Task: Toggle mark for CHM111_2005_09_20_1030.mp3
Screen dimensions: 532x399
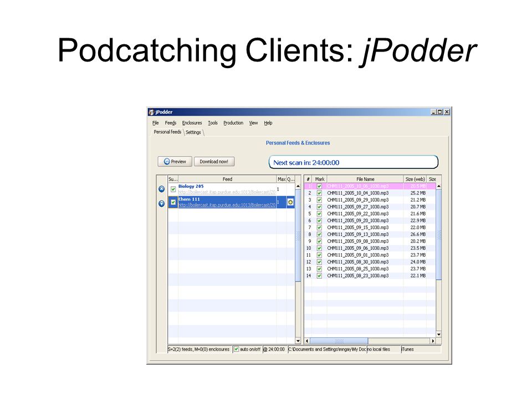Action: (x=319, y=221)
